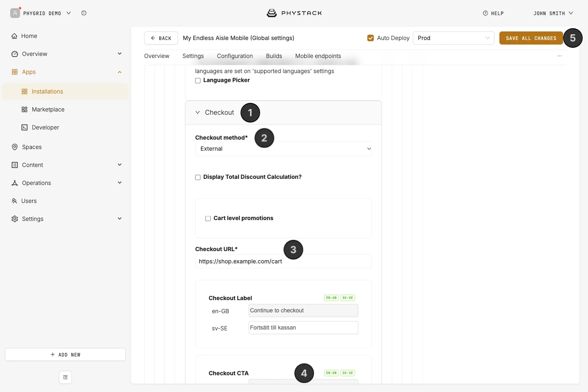The width and height of the screenshot is (588, 392).
Task: Click the user avatar icon at top left
Action: point(15,13)
